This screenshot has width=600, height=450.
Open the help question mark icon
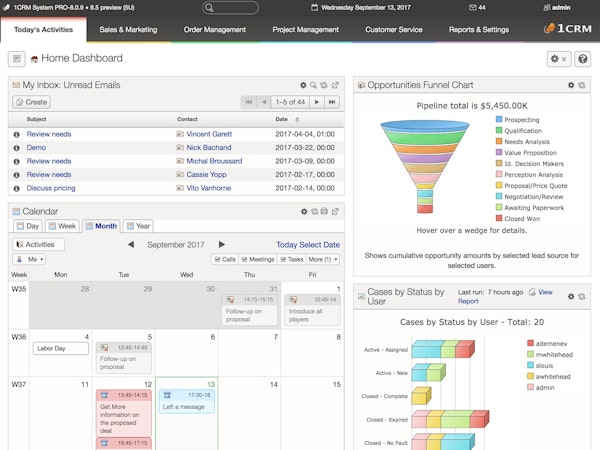pyautogui.click(x=582, y=59)
